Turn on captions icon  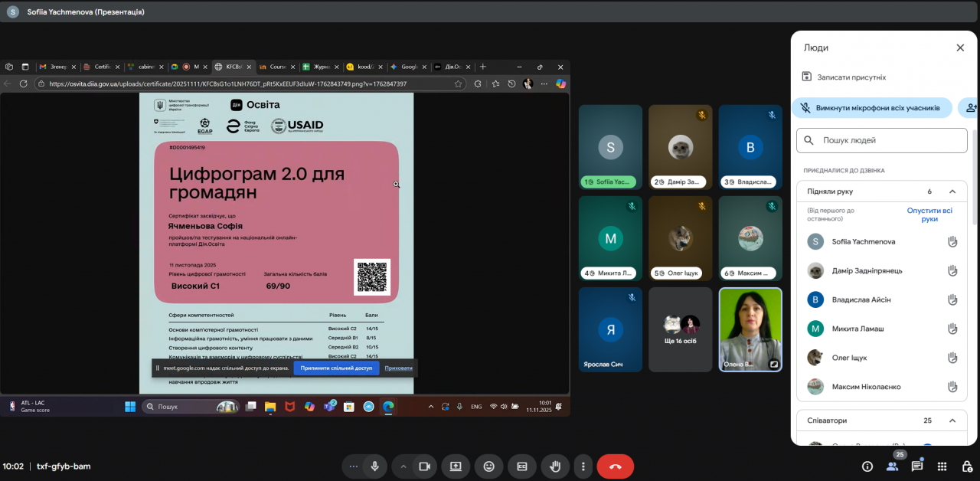click(x=522, y=466)
